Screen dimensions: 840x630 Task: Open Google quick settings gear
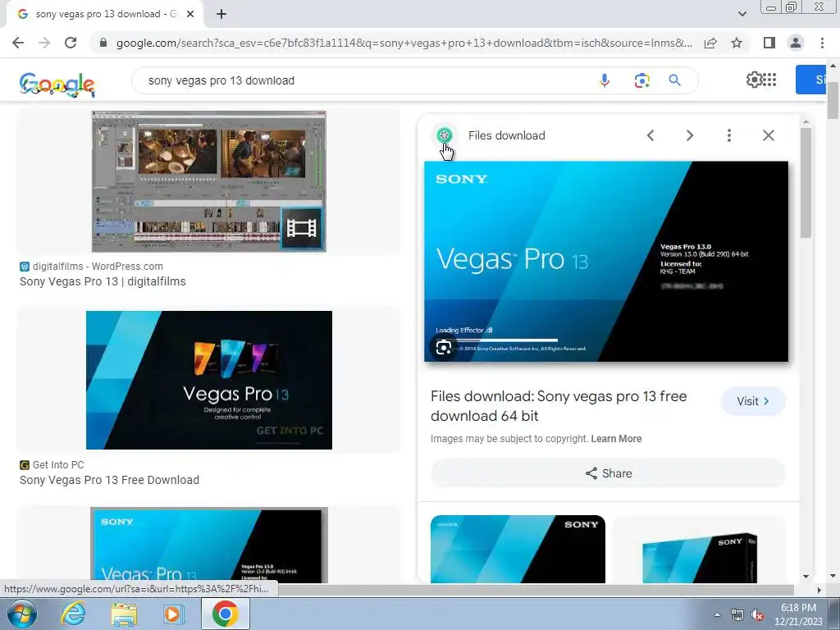754,80
